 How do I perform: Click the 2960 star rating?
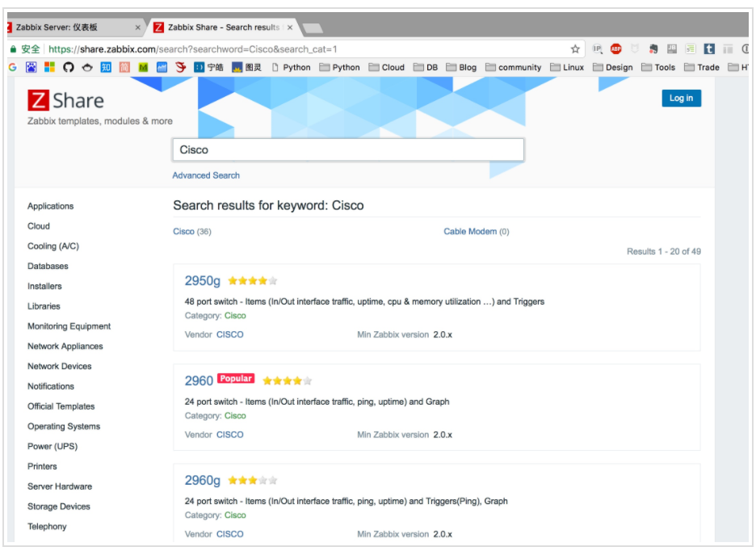click(x=288, y=381)
